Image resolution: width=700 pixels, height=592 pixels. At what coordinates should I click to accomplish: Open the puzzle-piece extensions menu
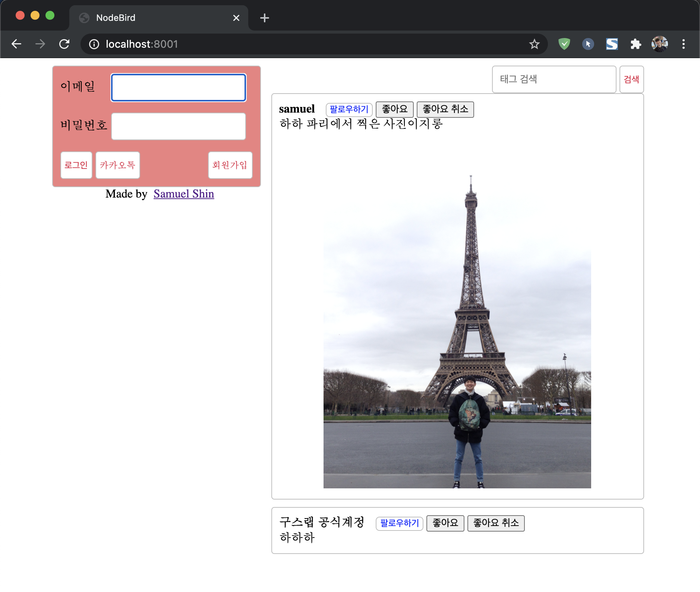(x=636, y=44)
